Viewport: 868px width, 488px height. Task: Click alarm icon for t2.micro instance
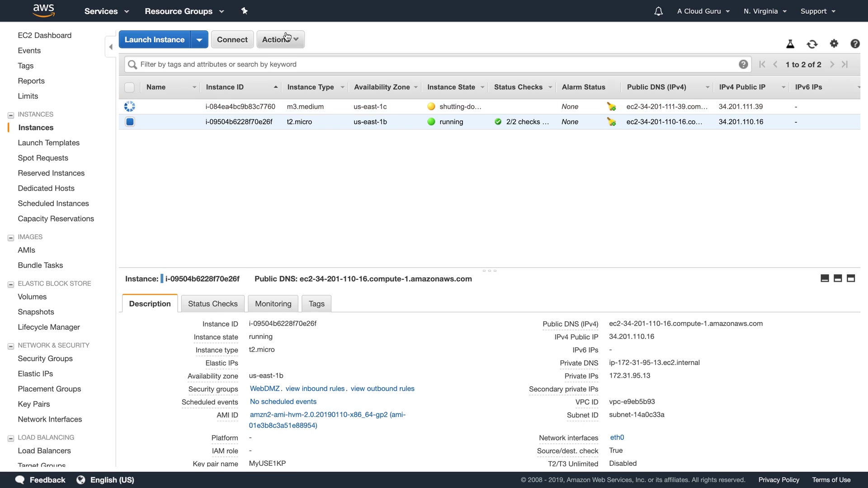(x=611, y=122)
